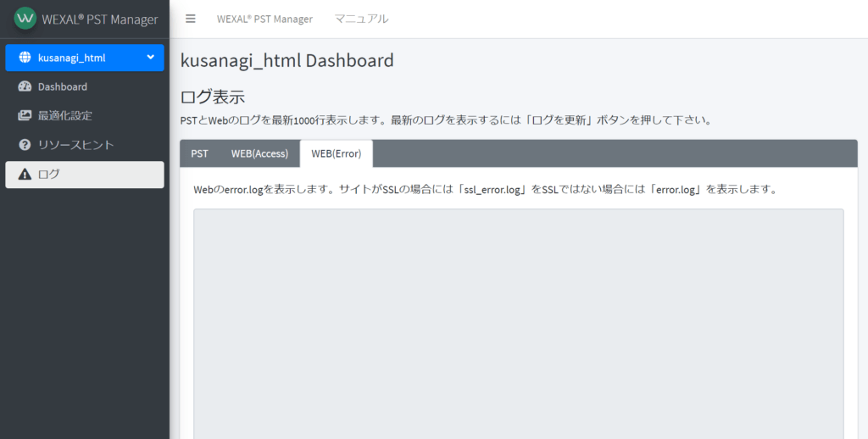868x439 pixels.
Task: Select the WEB(Error) tab
Action: 336,153
